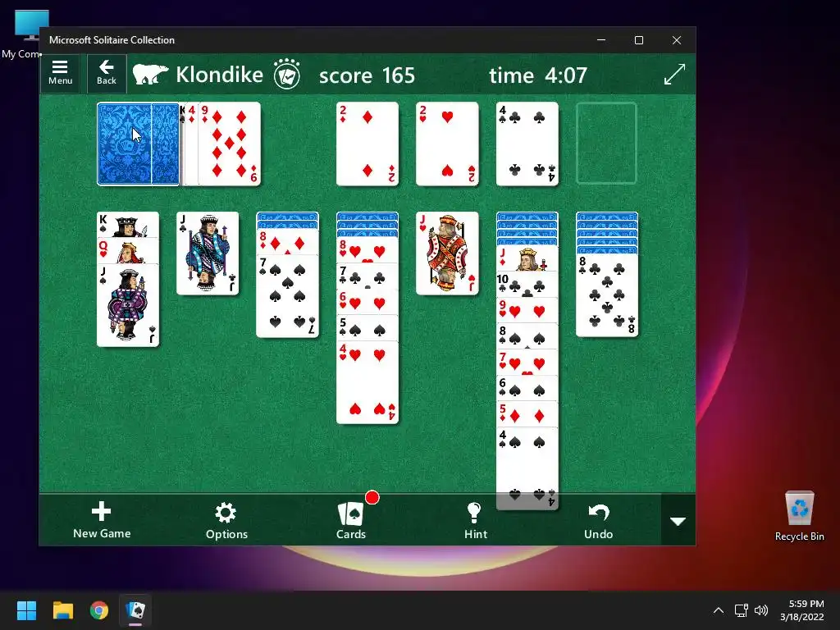
Task: Select the 8 of hearts card
Action: click(x=367, y=249)
